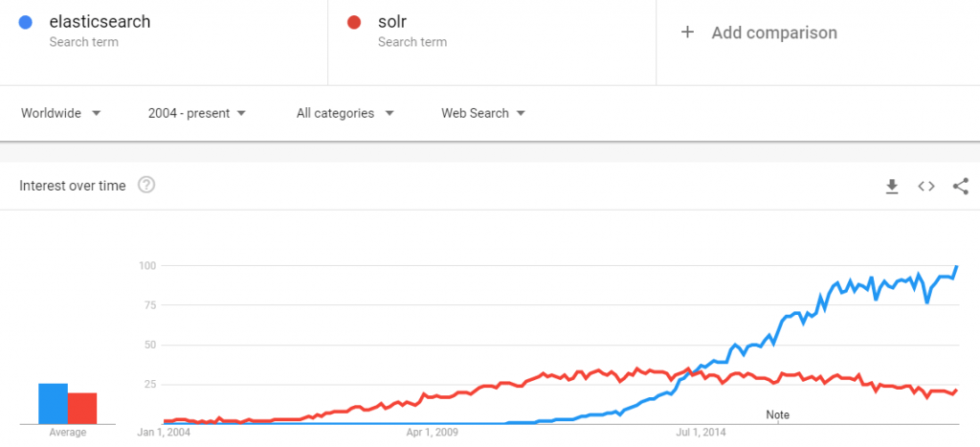The height and width of the screenshot is (447, 980).
Task: Open the Web Search type dropdown
Action: (x=483, y=113)
